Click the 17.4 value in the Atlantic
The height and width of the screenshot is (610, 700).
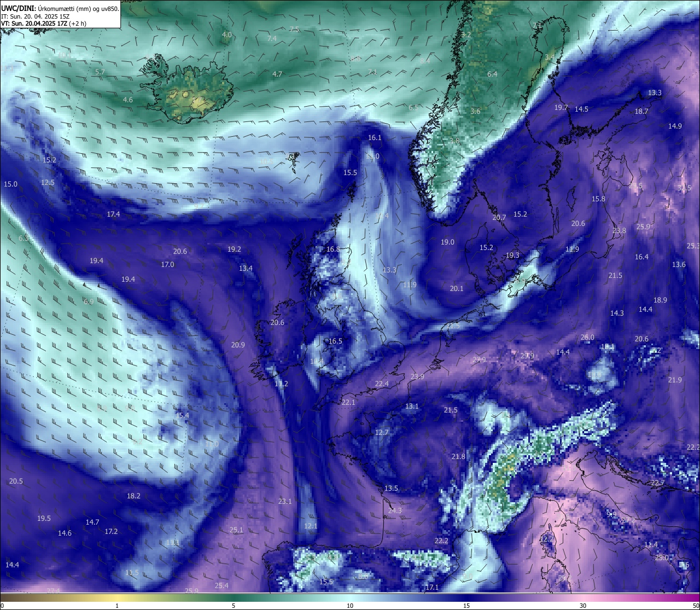click(x=113, y=214)
